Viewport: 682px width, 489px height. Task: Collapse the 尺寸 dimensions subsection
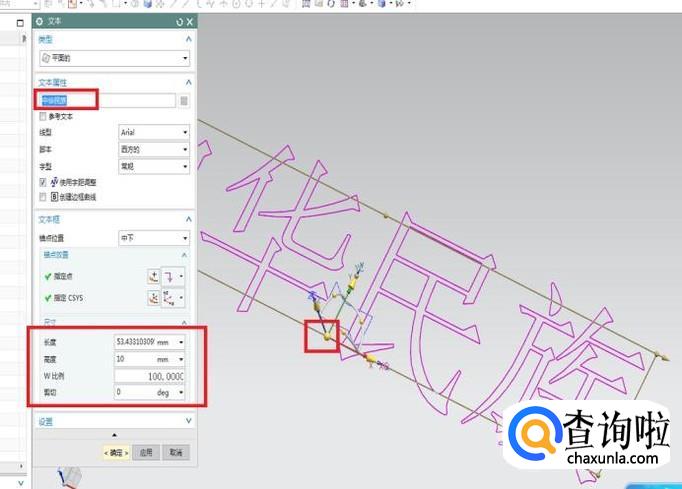point(184,322)
